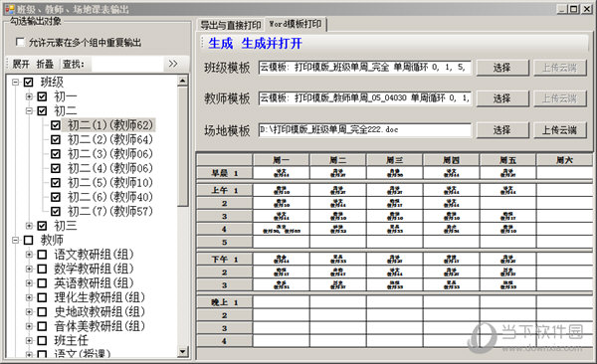Check 英语教研组(组) checkbox
Viewport: 597px width, 364px height.
point(42,282)
